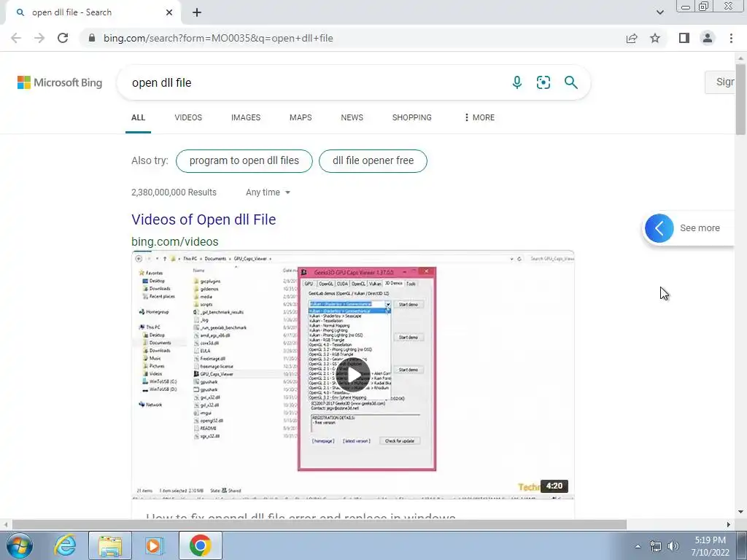Viewport: 747px width, 560px height.
Task: Close the 'open dll file' tab
Action: [169, 12]
